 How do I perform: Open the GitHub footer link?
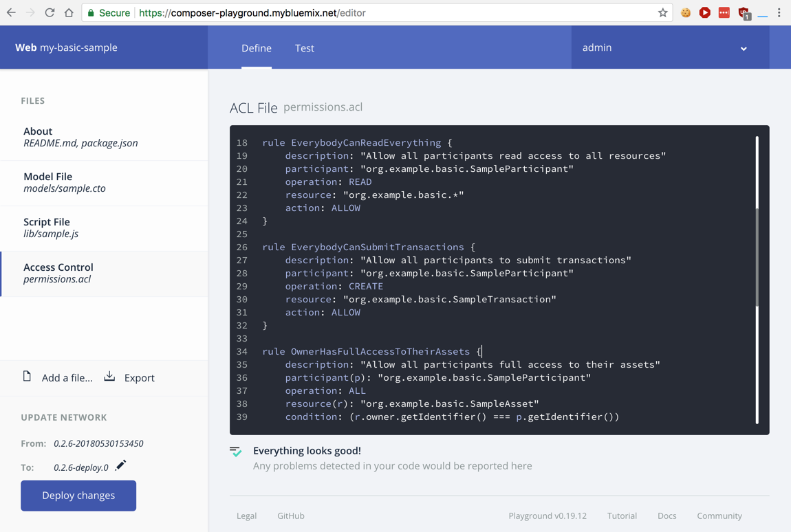tap(290, 516)
